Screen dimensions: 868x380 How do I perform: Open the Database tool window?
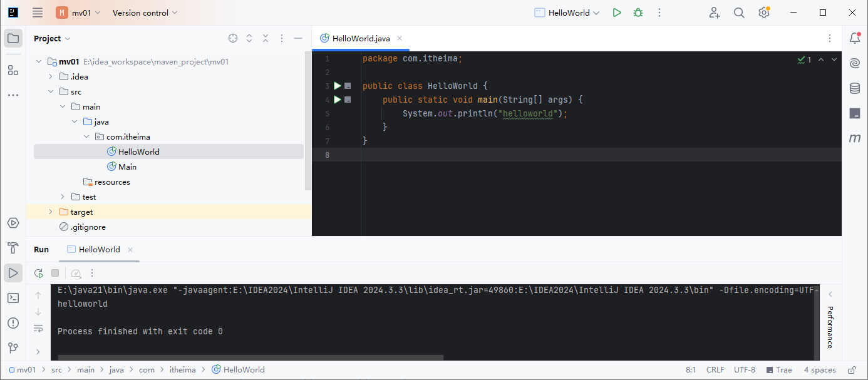click(x=855, y=88)
